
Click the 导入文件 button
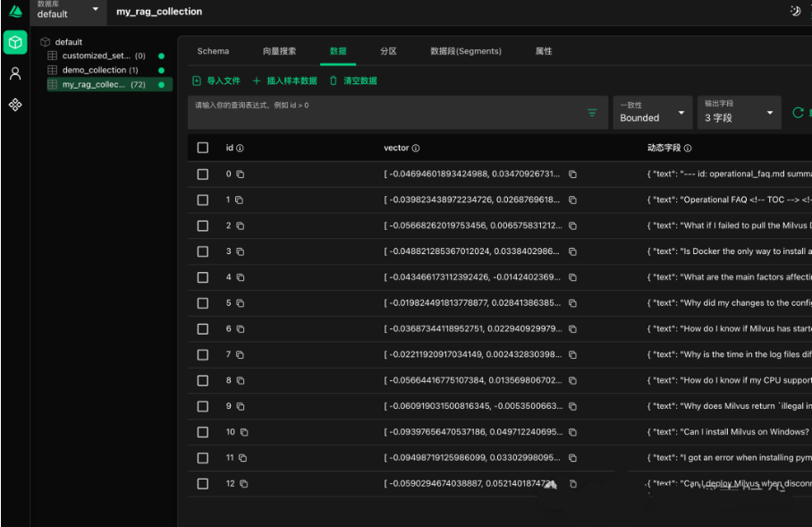point(216,81)
